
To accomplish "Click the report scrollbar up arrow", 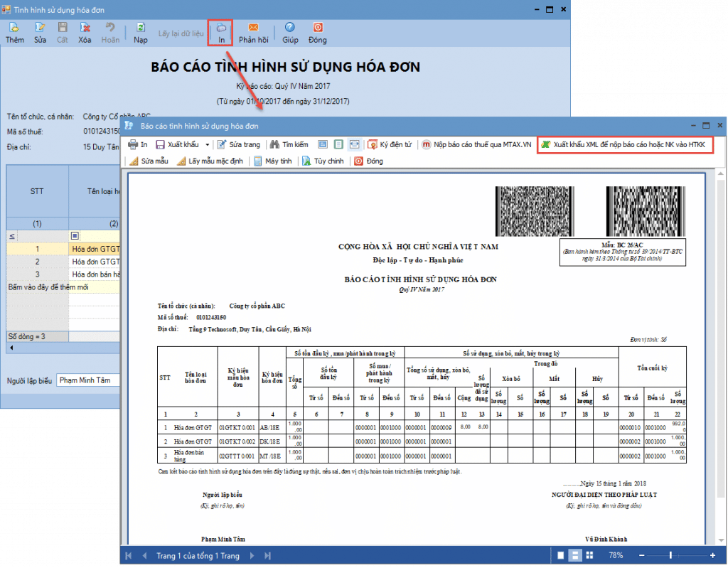I will (721, 173).
